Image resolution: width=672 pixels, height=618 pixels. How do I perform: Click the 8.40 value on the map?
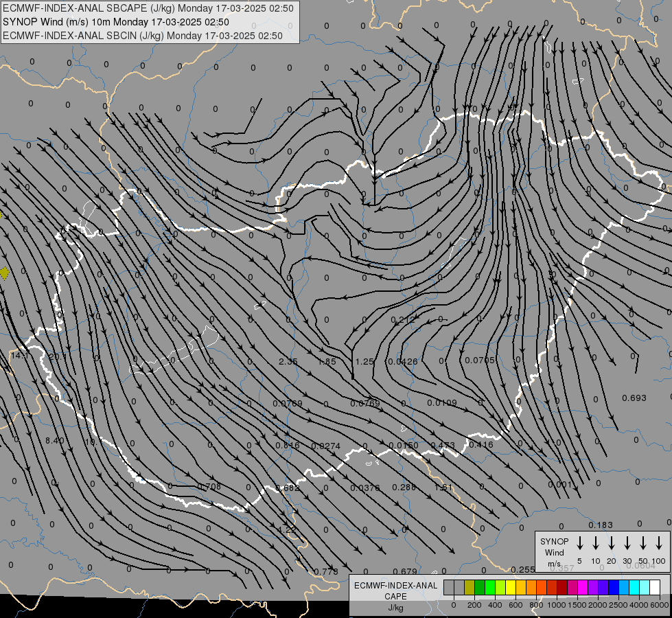point(54,441)
